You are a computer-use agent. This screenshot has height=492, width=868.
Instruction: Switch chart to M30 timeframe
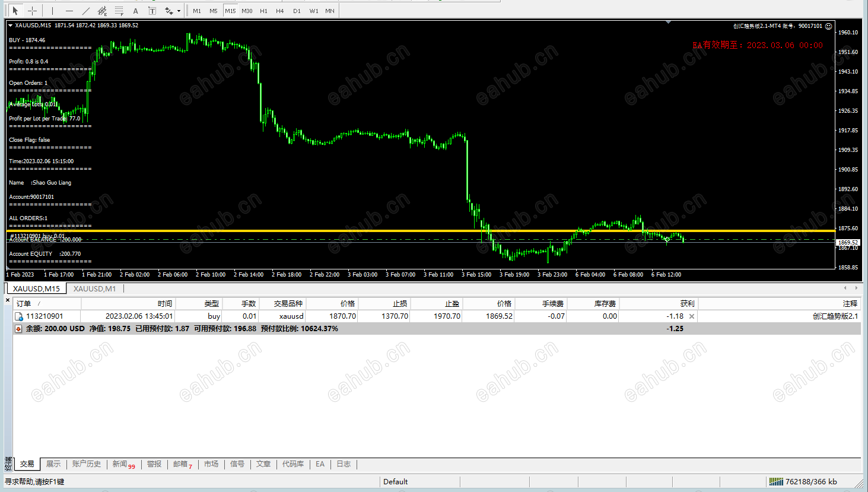pyautogui.click(x=247, y=11)
